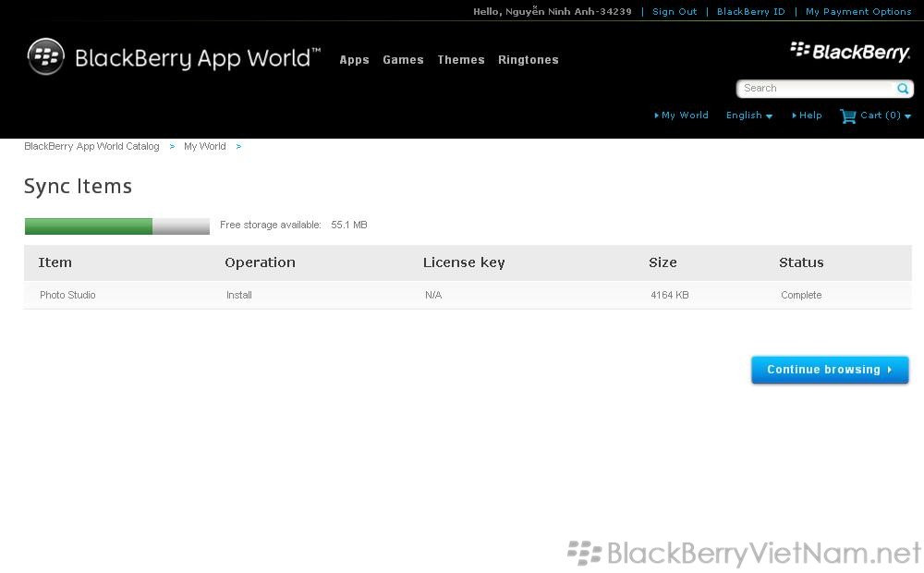Open the Apps section
Image resolution: width=924 pixels, height=573 pixels.
point(354,59)
